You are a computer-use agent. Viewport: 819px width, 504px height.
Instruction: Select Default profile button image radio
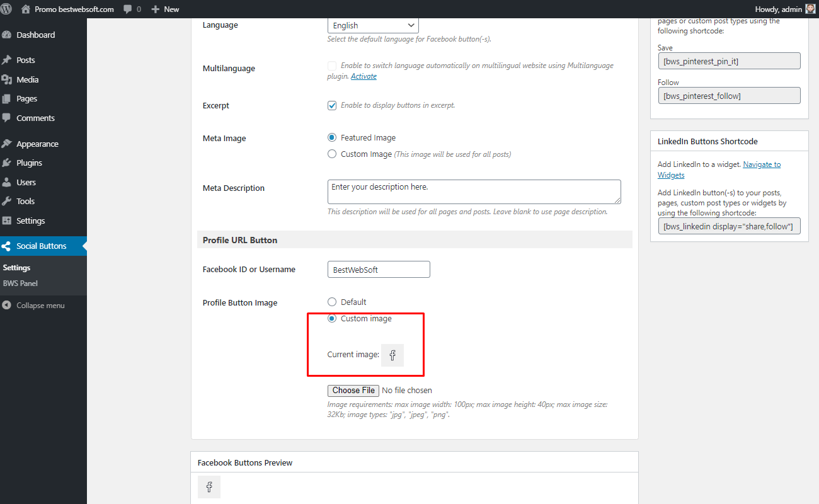coord(332,302)
